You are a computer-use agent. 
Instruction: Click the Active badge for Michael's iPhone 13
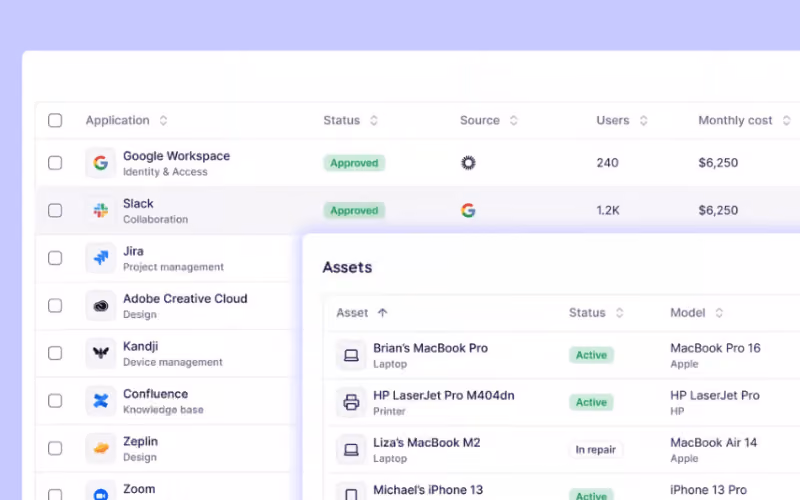(591, 495)
